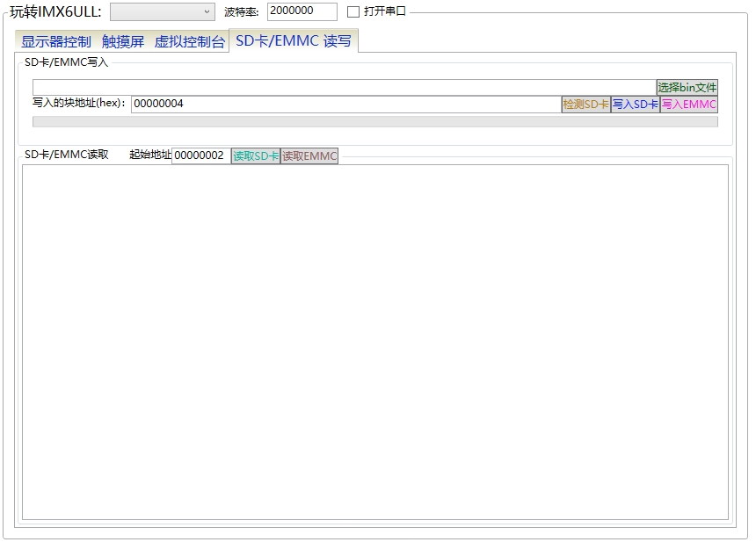Click the 选择bin文件 button
This screenshot has height=542, width=756.
click(x=687, y=87)
